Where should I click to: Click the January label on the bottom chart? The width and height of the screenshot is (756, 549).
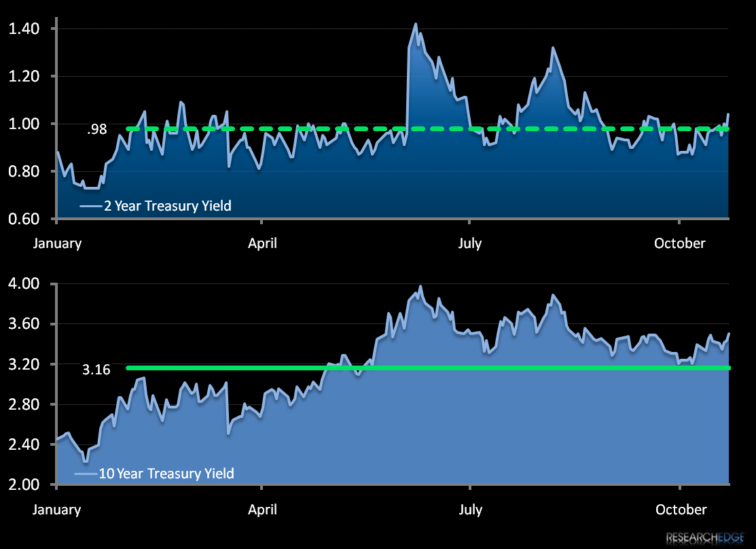[x=57, y=509]
